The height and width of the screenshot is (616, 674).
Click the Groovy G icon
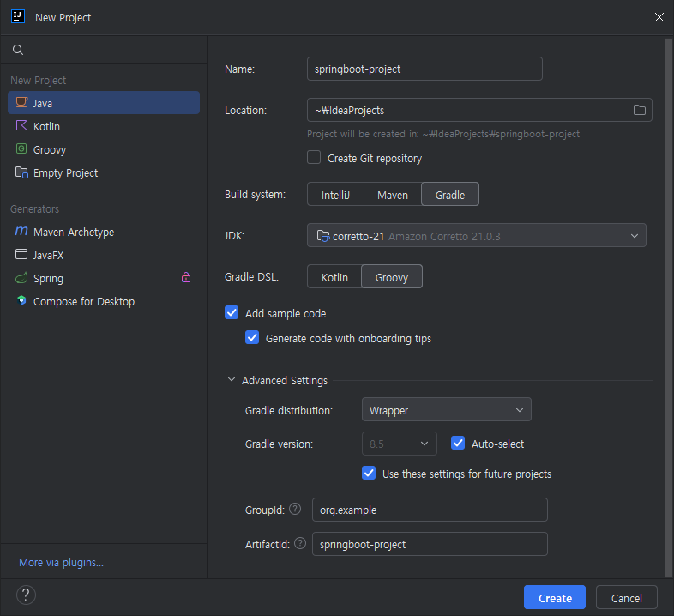[x=21, y=148]
